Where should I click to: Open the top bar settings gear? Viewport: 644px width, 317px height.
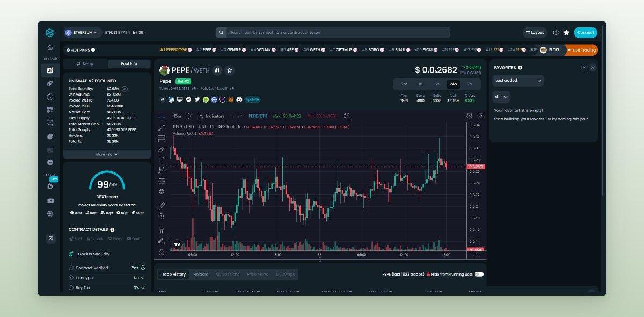[555, 33]
